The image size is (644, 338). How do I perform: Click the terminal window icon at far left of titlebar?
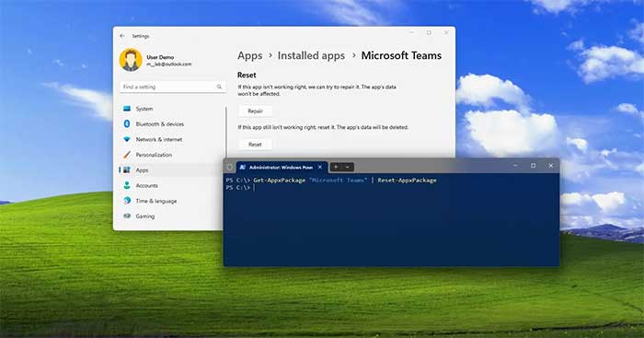pyautogui.click(x=230, y=167)
